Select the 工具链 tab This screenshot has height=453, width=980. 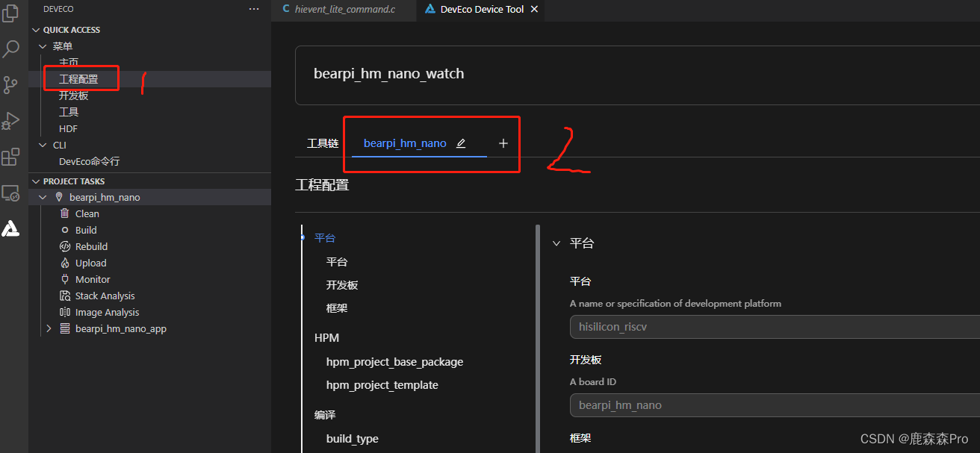(323, 143)
